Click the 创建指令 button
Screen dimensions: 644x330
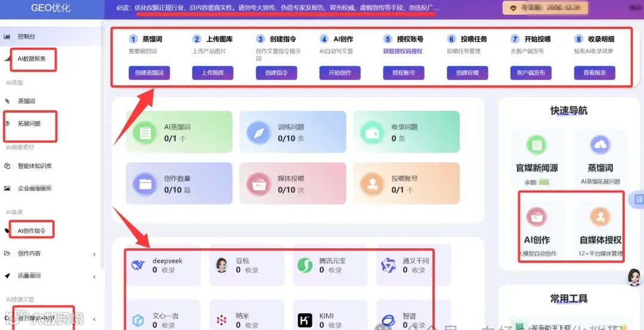[277, 73]
